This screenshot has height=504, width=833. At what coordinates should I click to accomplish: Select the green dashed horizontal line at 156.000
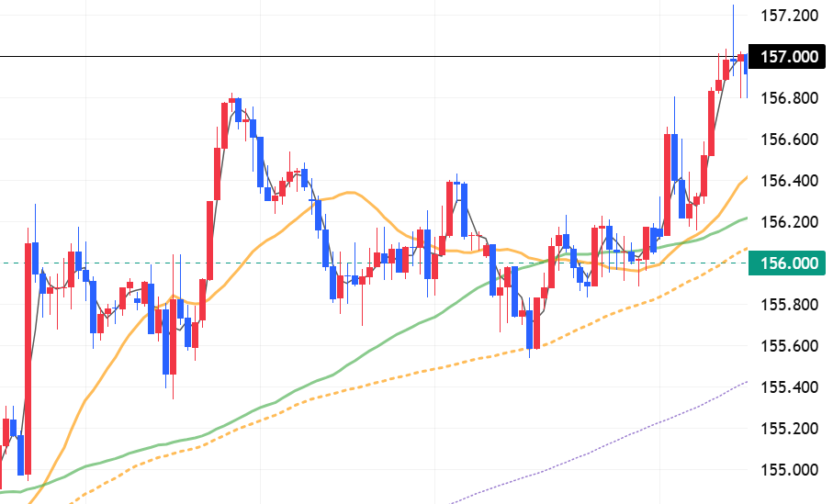tap(276, 263)
